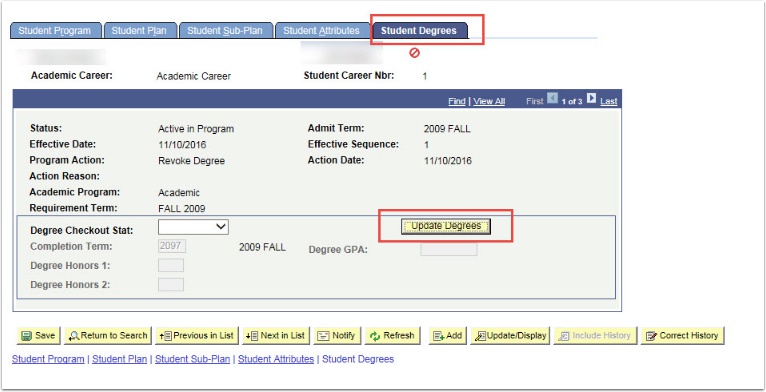Expand the Degree Checkout Stat dropdown

click(193, 227)
